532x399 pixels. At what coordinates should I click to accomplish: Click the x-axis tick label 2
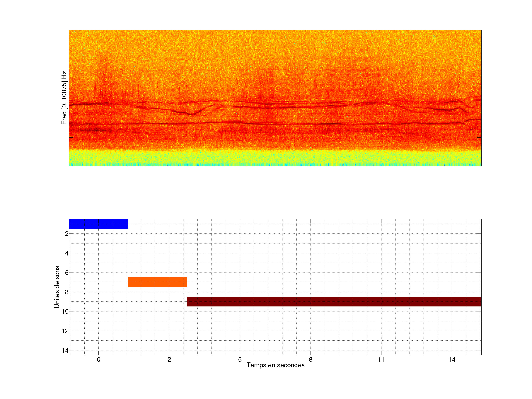169,359
